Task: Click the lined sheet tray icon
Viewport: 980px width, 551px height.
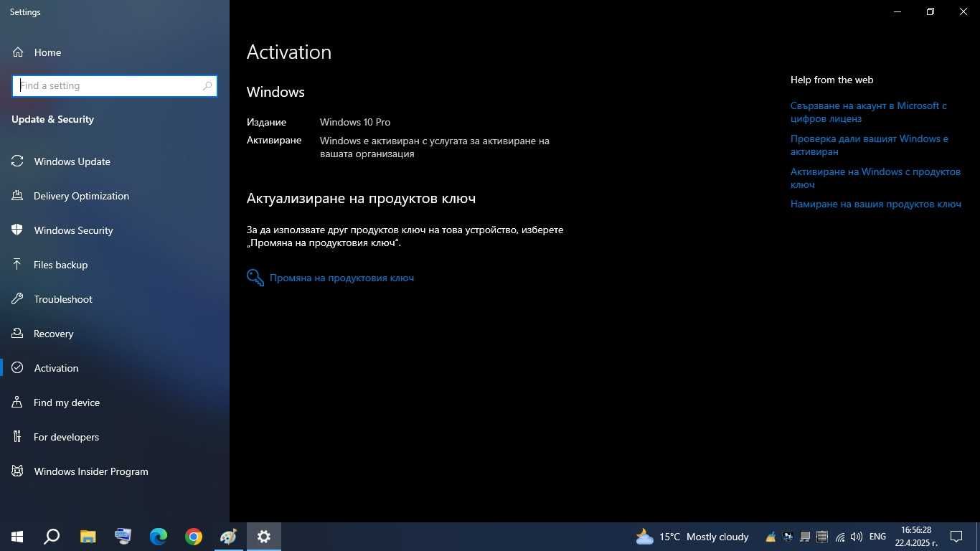Action: point(822,537)
